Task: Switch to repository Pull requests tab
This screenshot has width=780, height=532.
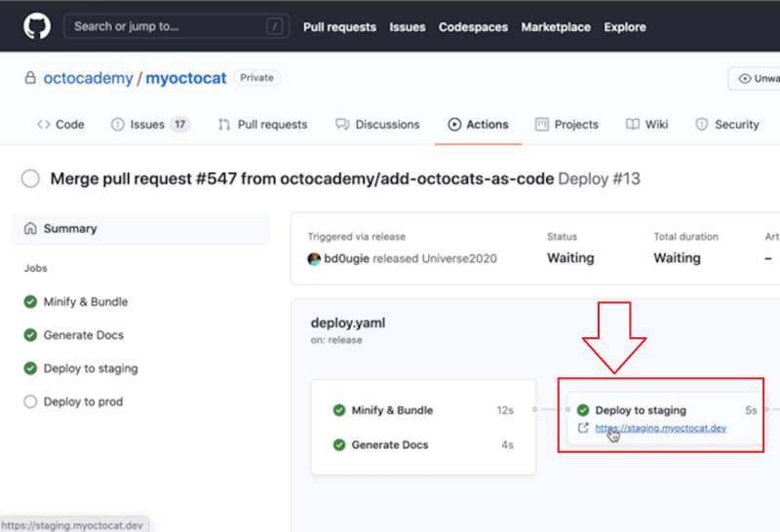Action: pos(262,125)
